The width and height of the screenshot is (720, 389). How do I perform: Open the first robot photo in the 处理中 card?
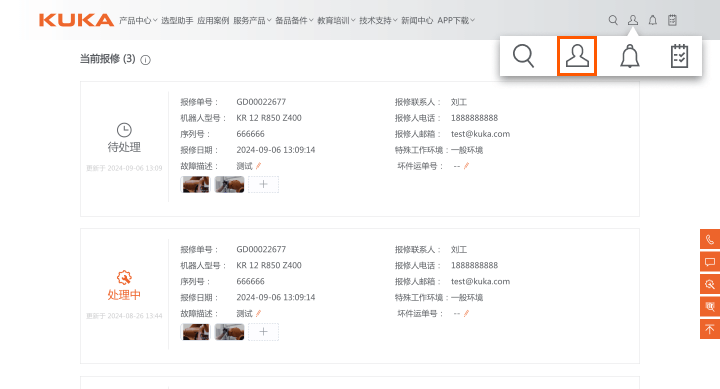coord(196,332)
